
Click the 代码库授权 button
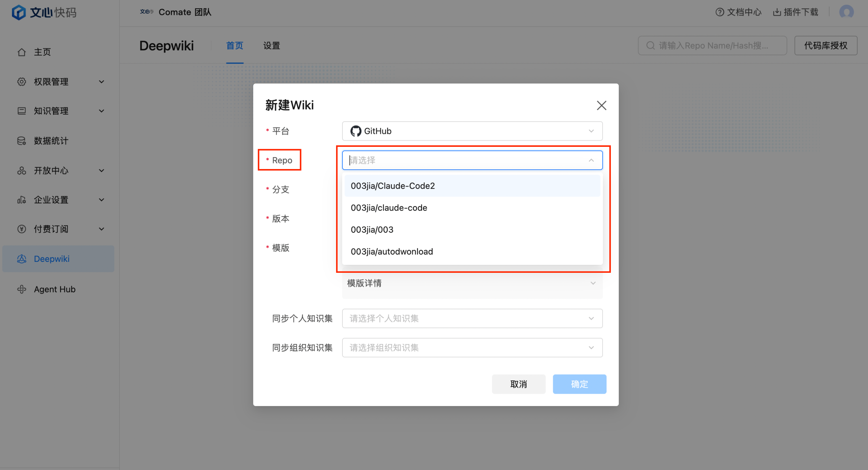[826, 45]
